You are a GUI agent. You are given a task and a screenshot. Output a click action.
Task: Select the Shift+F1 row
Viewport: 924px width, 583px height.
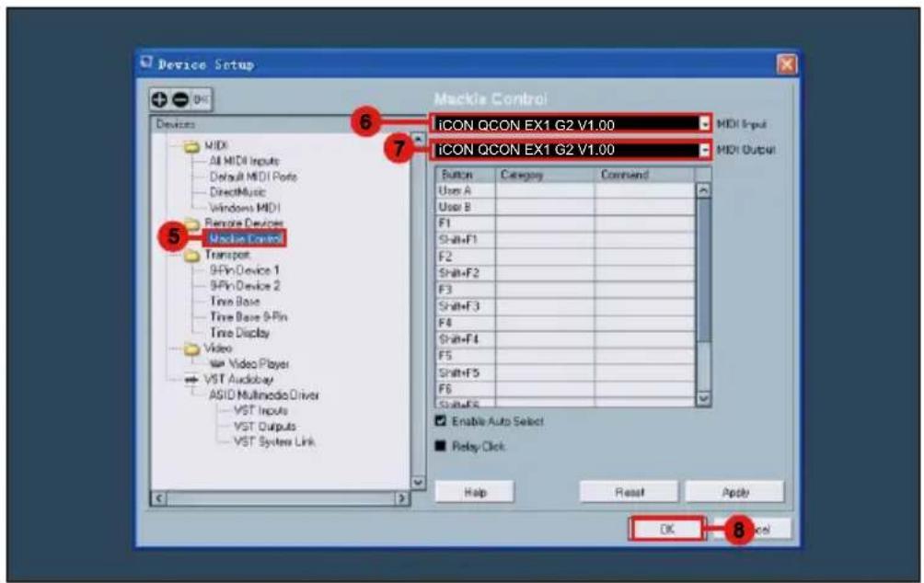[x=565, y=240]
